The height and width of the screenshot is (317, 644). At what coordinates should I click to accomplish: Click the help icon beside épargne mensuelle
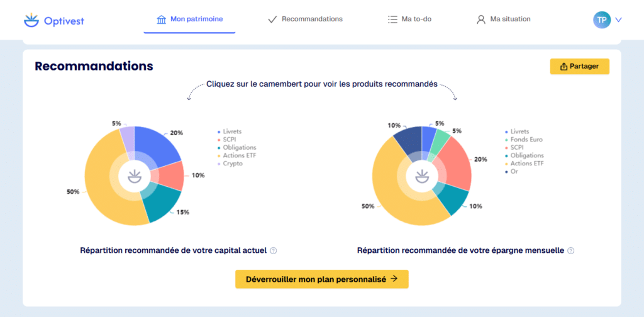570,250
